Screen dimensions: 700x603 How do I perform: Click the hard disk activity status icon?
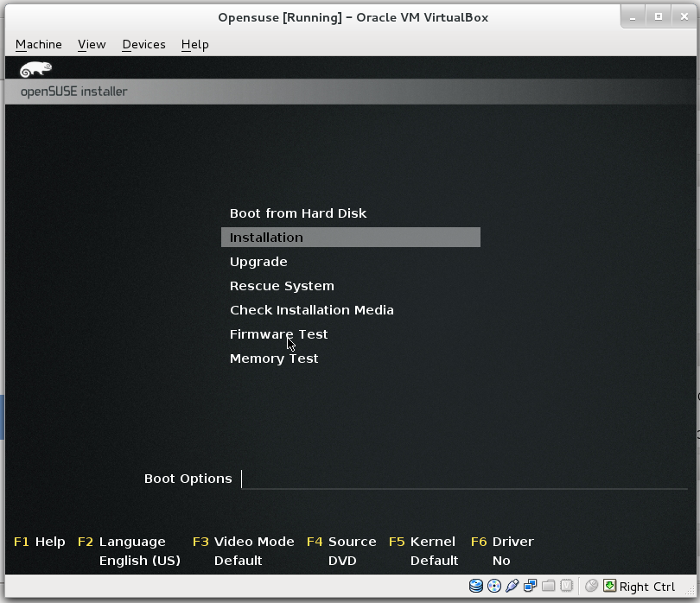click(x=475, y=586)
